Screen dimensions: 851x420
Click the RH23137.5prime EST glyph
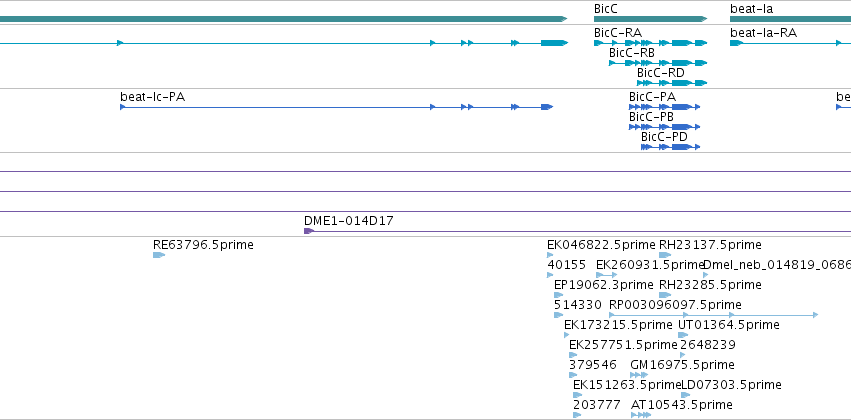click(x=665, y=255)
